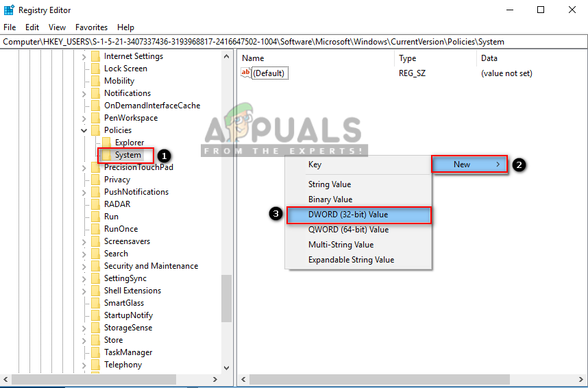Expand the Security and Maintenance key
The width and height of the screenshot is (588, 388).
pyautogui.click(x=84, y=267)
